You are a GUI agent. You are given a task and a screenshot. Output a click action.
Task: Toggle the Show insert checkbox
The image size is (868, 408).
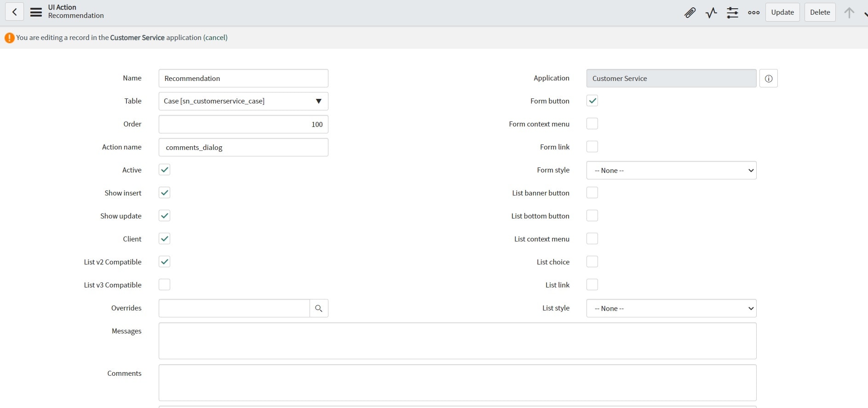[164, 193]
